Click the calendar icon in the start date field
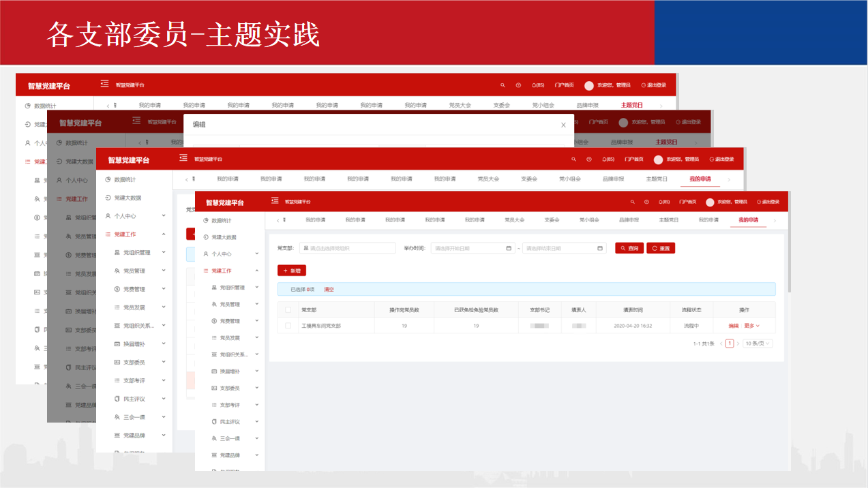Screen dimensions: 868x488 click(x=509, y=248)
